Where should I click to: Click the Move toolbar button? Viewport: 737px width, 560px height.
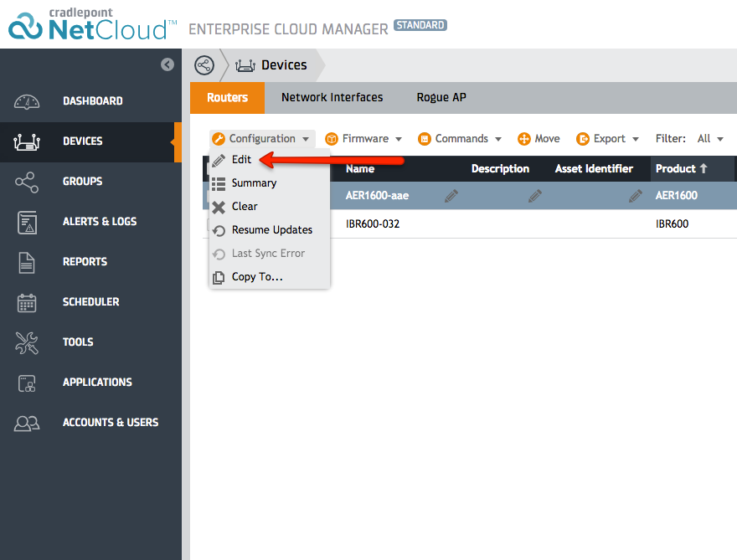[539, 139]
